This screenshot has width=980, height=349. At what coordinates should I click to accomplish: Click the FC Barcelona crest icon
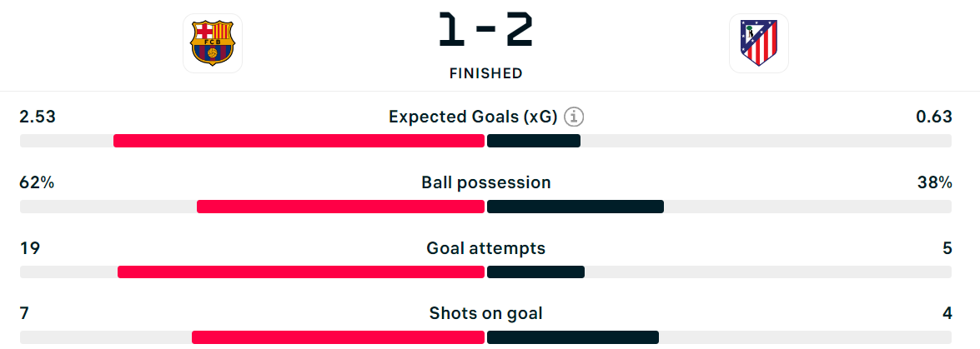pos(213,43)
